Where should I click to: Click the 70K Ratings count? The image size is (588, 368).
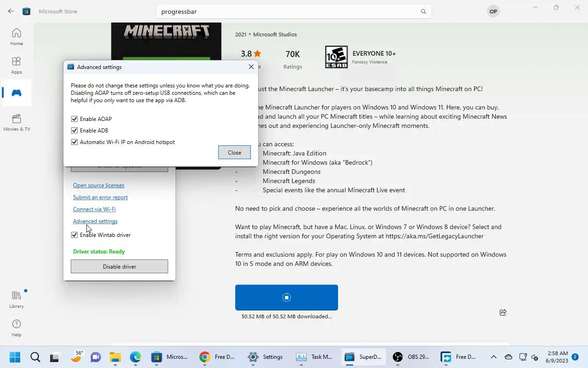293,53
